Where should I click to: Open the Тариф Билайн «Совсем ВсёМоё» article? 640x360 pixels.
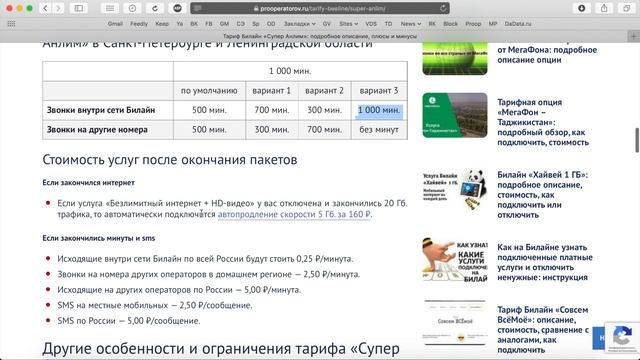pos(543,329)
